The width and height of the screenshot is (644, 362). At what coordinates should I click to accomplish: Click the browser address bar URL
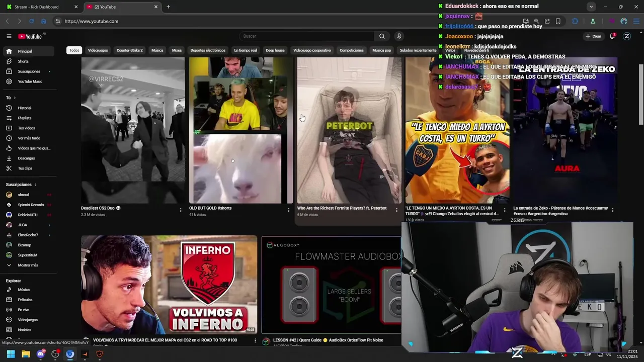tap(92, 21)
